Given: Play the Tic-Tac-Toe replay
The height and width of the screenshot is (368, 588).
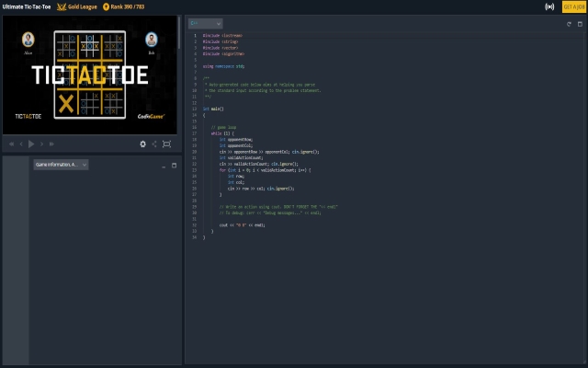Looking at the screenshot, I should 31,144.
